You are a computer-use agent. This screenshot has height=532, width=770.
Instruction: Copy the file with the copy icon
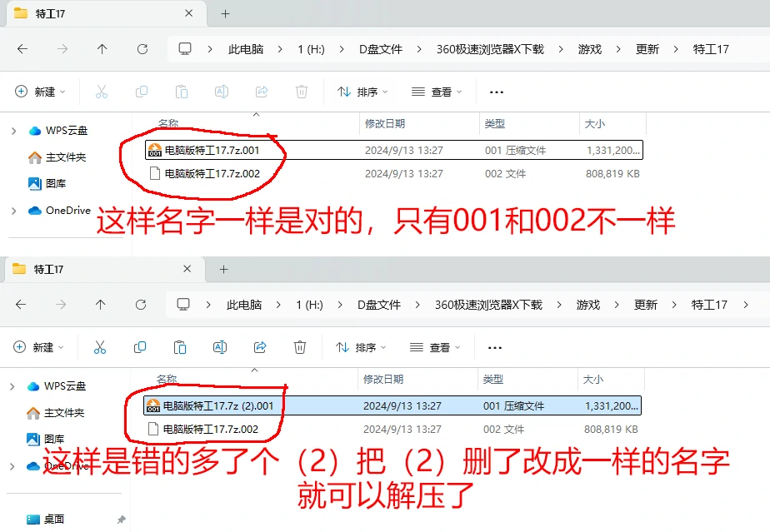[140, 92]
